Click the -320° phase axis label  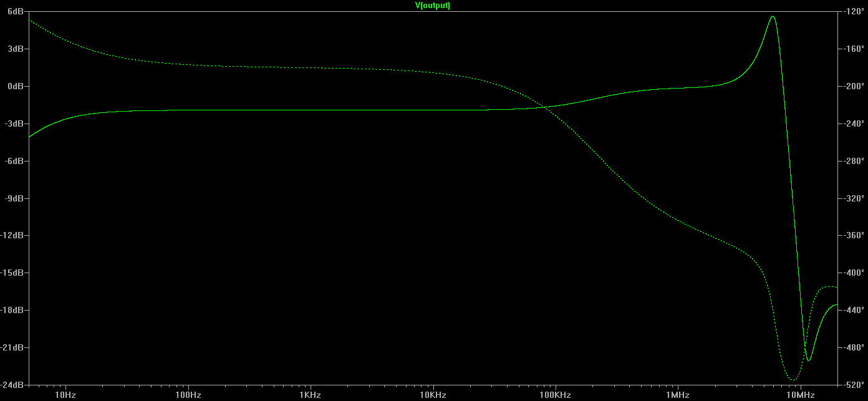click(x=852, y=198)
